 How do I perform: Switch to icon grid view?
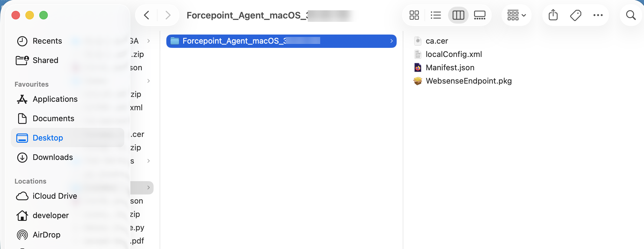tap(414, 15)
